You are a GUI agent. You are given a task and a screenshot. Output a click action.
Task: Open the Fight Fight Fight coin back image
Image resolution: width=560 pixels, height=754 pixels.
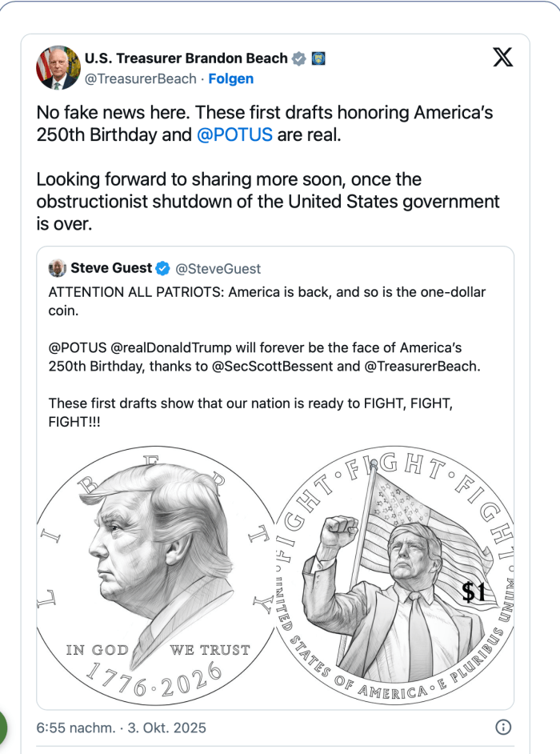(395, 575)
